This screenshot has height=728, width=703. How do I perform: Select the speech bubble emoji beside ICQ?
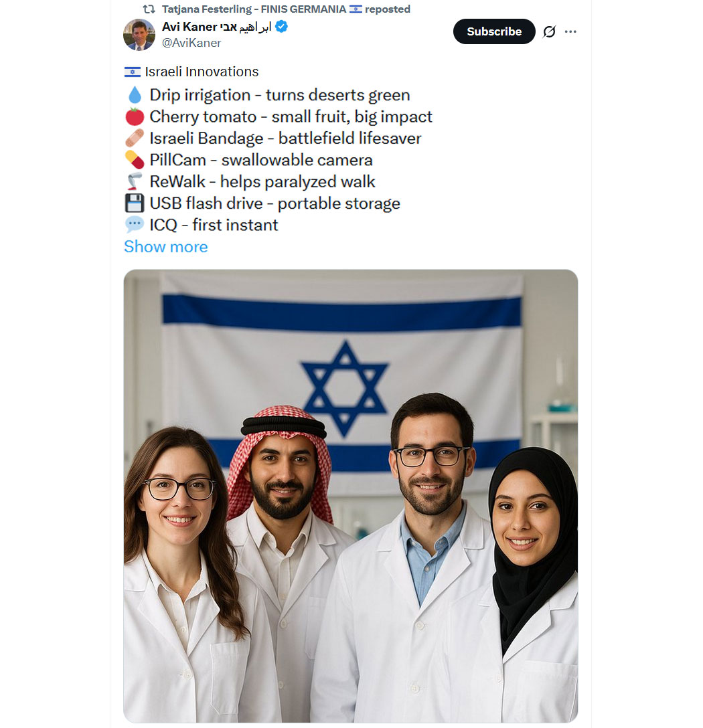[135, 225]
